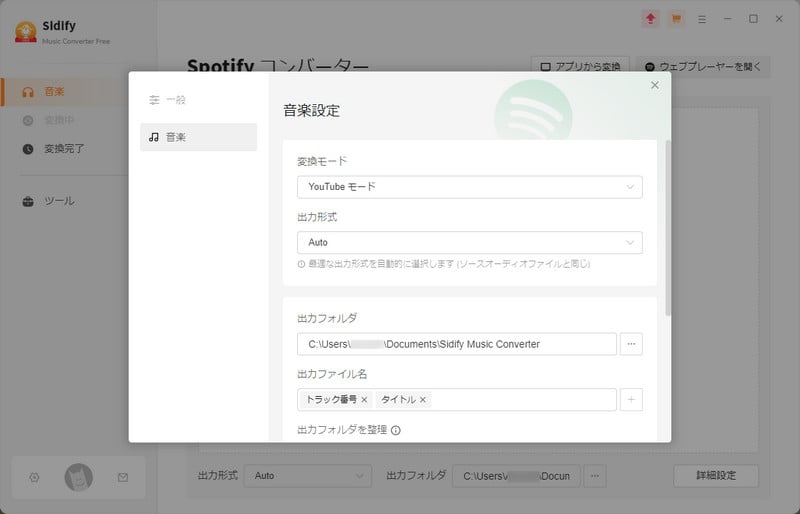Click the 出力ファイル名 tag field

457,400
